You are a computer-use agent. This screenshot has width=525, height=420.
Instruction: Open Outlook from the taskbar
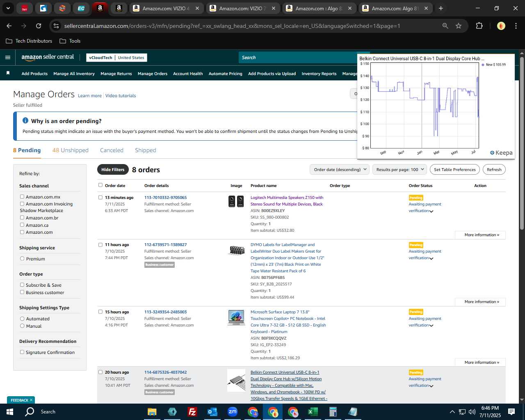tap(212, 412)
